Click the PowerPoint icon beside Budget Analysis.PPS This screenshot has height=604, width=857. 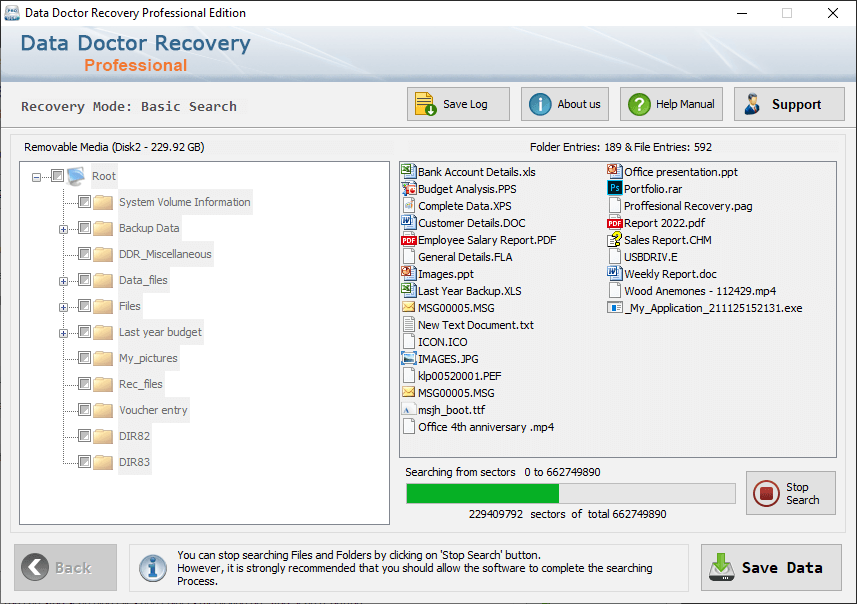(408, 189)
